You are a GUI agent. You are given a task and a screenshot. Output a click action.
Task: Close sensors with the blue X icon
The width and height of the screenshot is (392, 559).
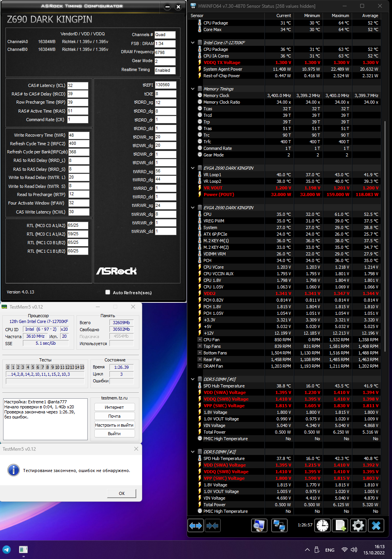click(376, 526)
